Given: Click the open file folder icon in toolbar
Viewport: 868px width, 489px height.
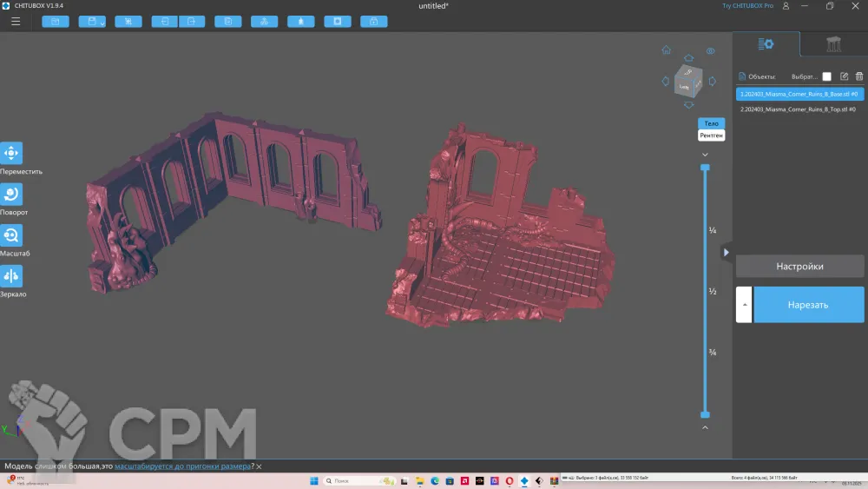Looking at the screenshot, I should pyautogui.click(x=55, y=21).
